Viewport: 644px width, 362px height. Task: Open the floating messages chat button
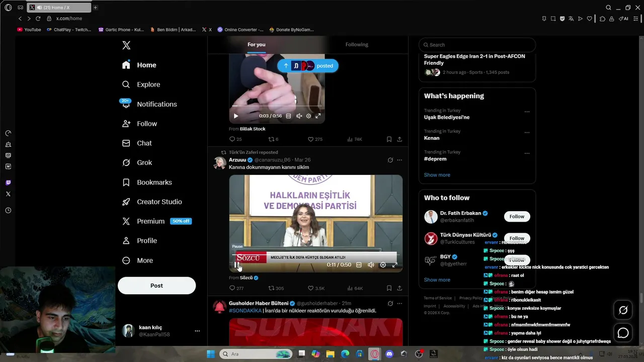(x=623, y=333)
